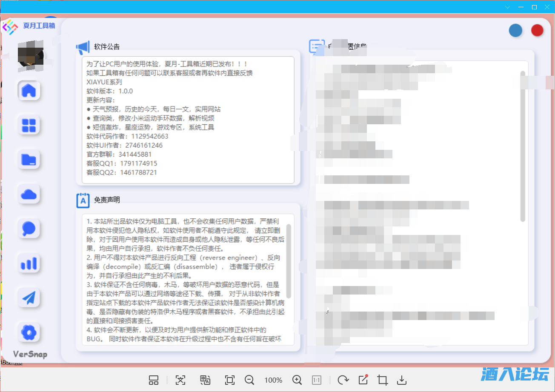
Task: Zoom out using the magnifier icon
Action: (x=249, y=380)
